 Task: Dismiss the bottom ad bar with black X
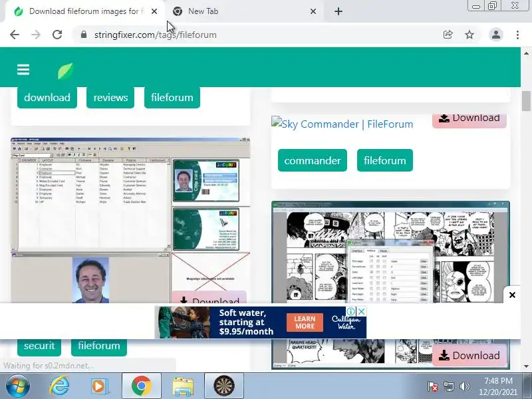[x=512, y=295]
